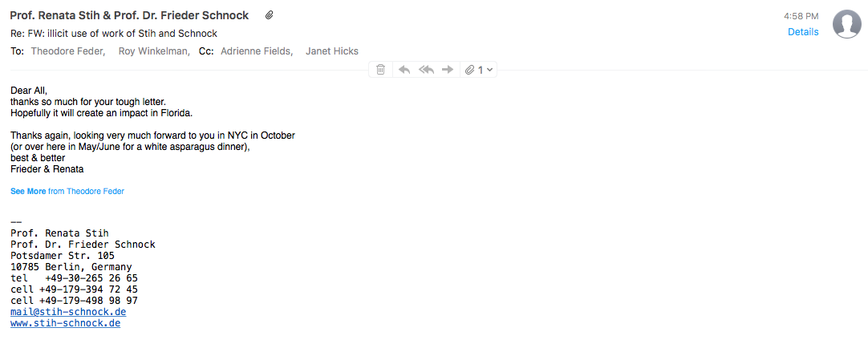The width and height of the screenshot is (868, 344).
Task: Open the attachment paperclip toolbar icon
Action: pyautogui.click(x=470, y=70)
